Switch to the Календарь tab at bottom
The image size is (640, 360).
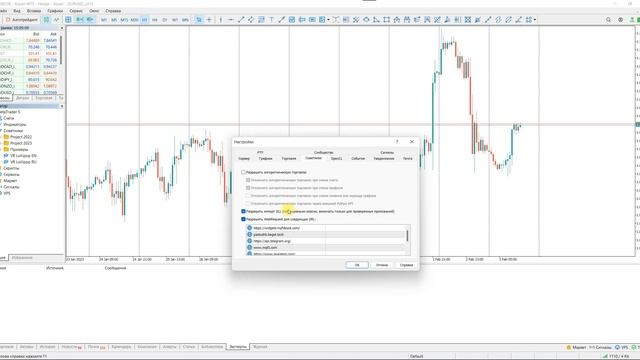121,347
